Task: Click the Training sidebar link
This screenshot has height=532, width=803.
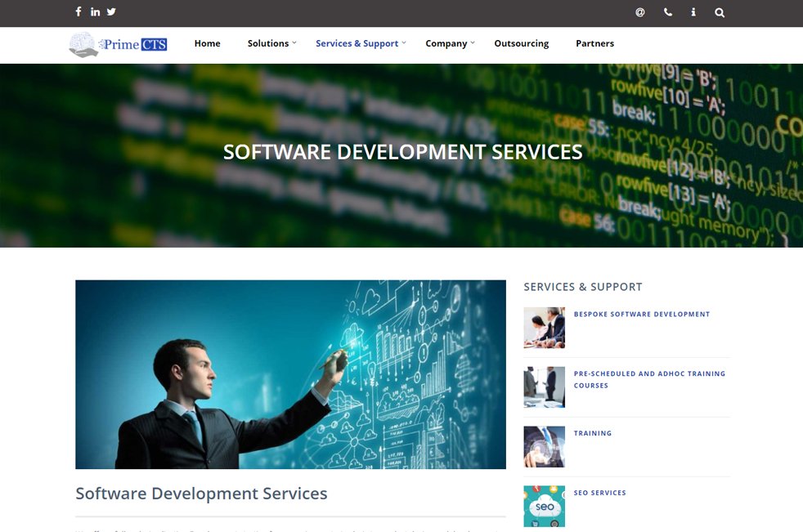Action: pos(592,433)
